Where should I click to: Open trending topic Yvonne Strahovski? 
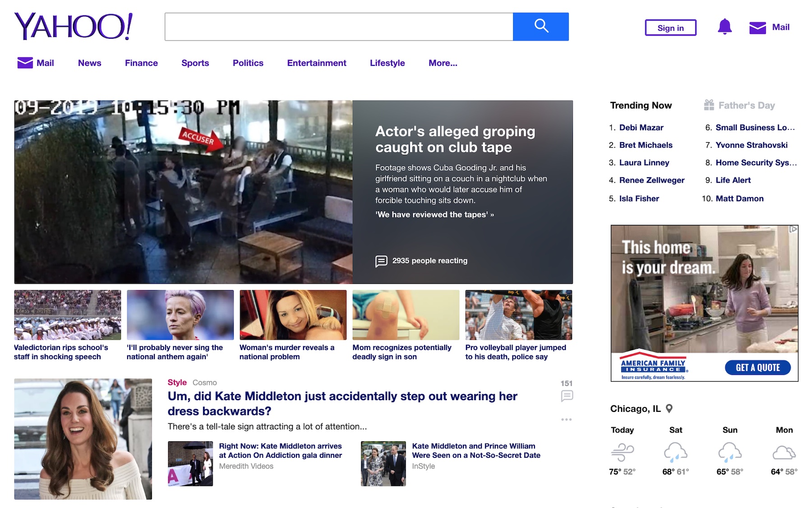tap(752, 145)
